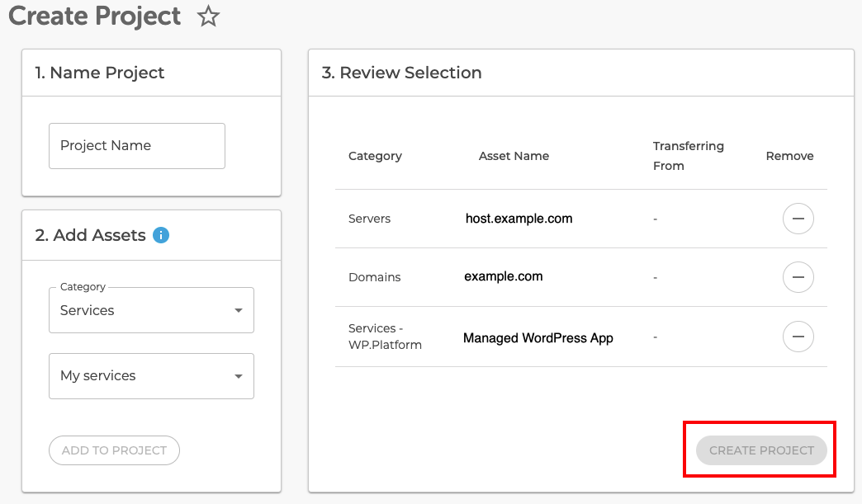Click the Project Name input field
The image size is (862, 504).
coord(136,145)
